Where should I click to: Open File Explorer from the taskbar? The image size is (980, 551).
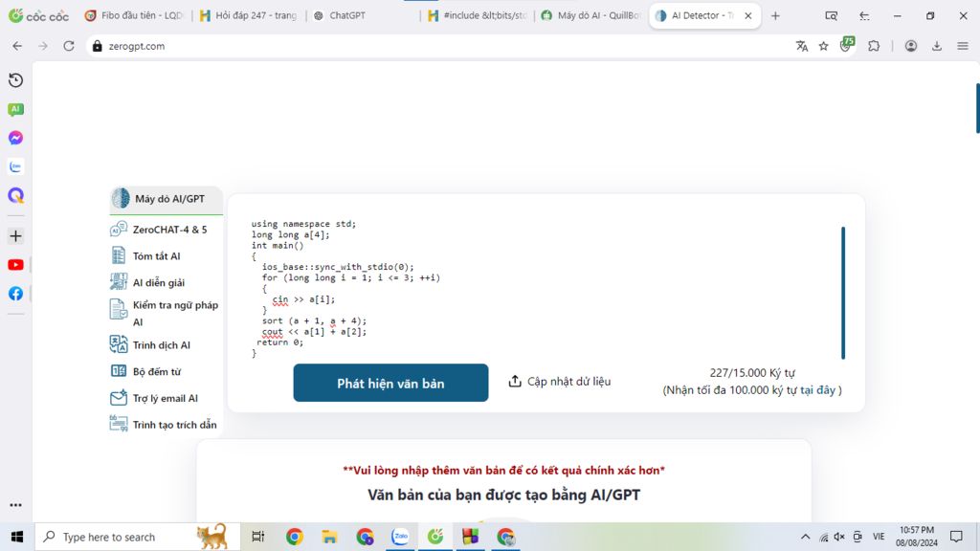pyautogui.click(x=329, y=537)
